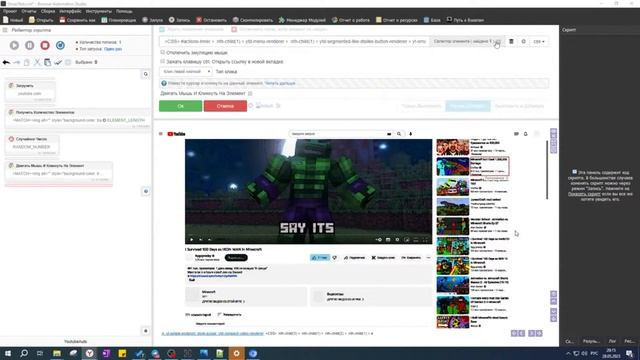
Task: Open the Инструменты menu
Action: click(x=98, y=11)
